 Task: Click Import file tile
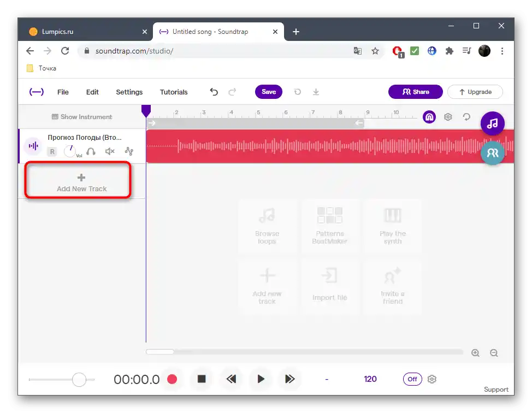330,287
